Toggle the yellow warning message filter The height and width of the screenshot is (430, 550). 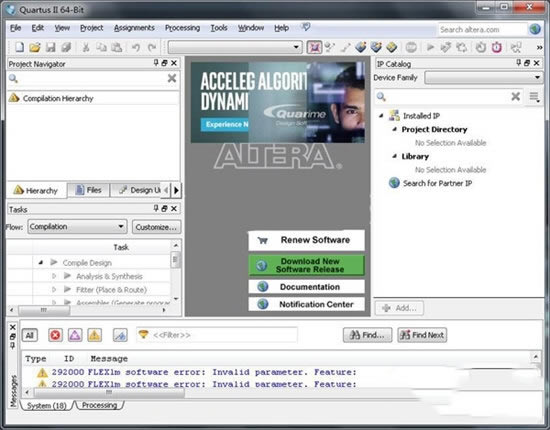pos(94,335)
